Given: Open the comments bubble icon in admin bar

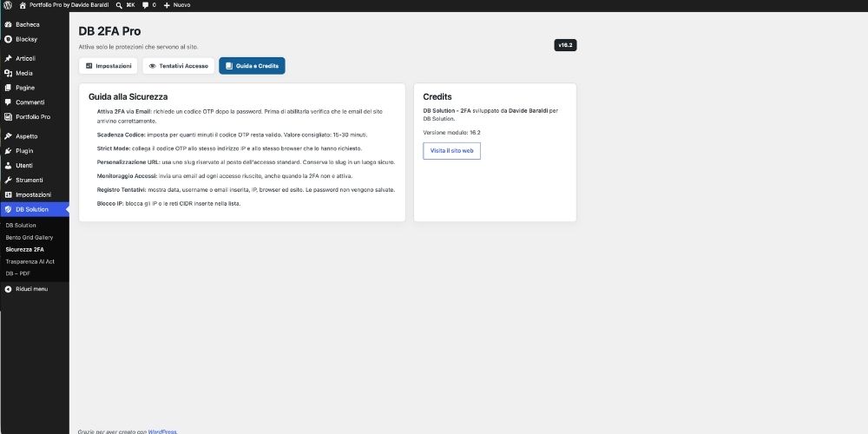Looking at the screenshot, I should [x=145, y=5].
